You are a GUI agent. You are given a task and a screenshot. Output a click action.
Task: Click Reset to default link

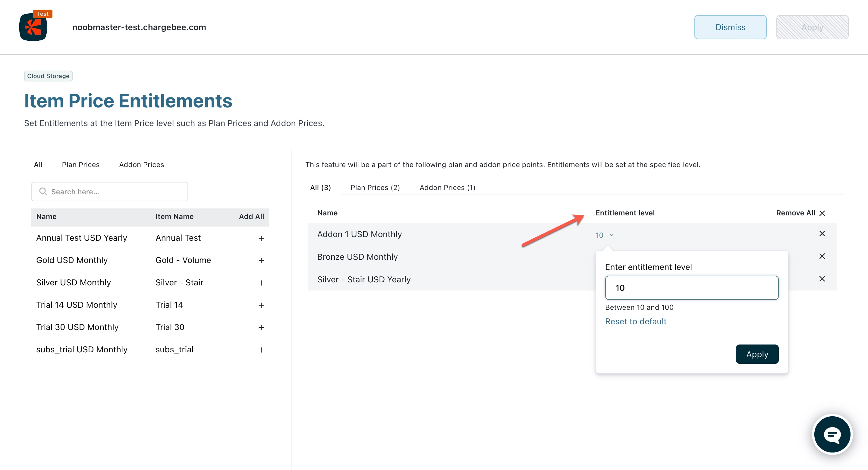click(636, 321)
